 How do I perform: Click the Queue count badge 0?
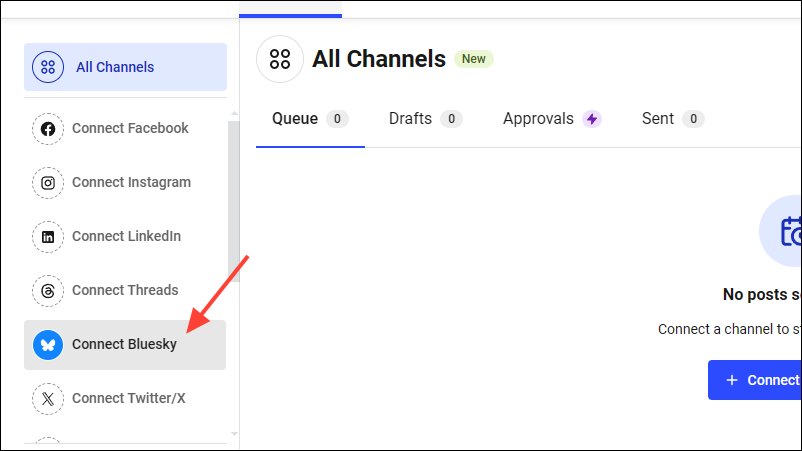tap(337, 119)
